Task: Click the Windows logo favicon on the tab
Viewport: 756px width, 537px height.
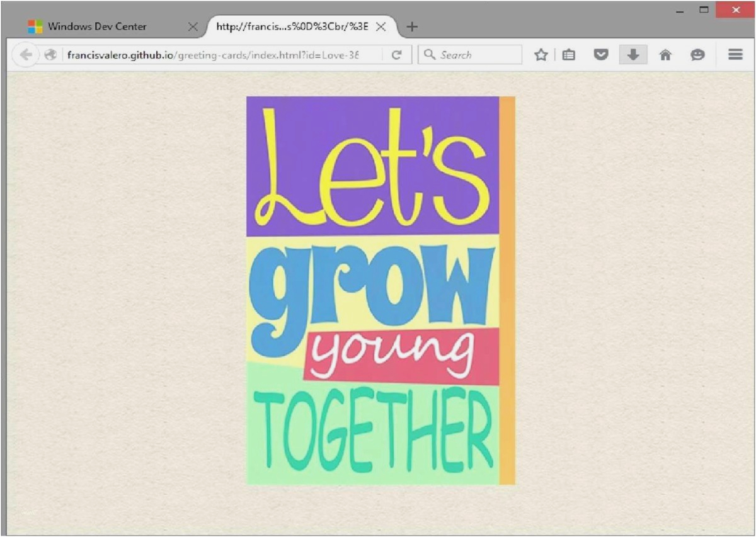Action: (35, 27)
